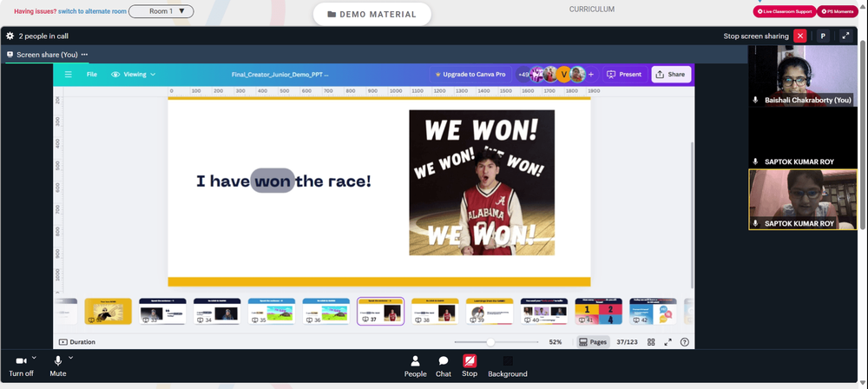Open the Share button in Canva
The height and width of the screenshot is (389, 868).
click(x=671, y=75)
